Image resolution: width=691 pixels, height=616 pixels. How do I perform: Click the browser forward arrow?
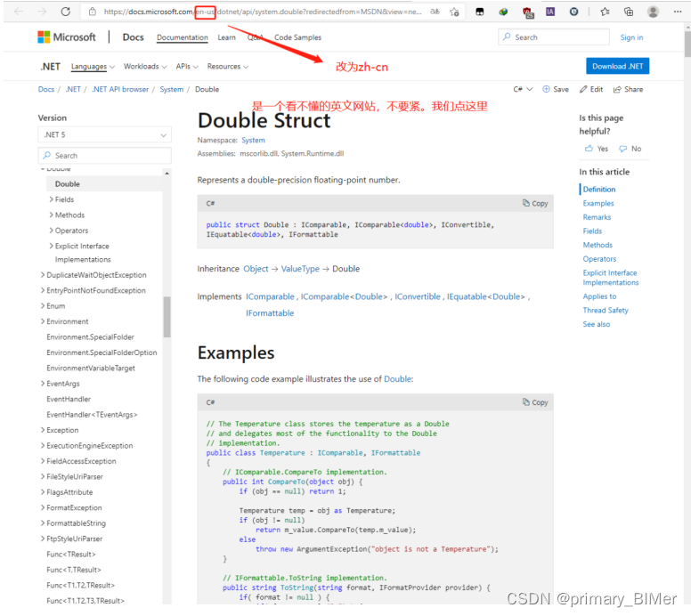click(x=43, y=12)
